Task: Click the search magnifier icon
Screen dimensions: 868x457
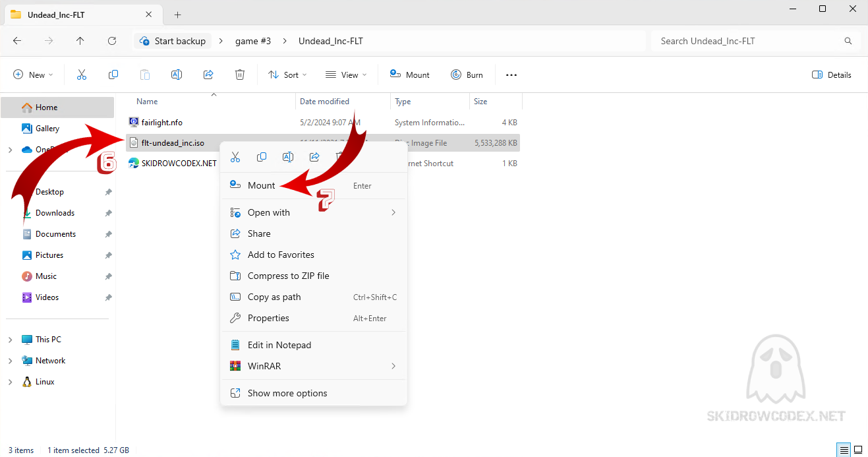Action: coord(848,41)
